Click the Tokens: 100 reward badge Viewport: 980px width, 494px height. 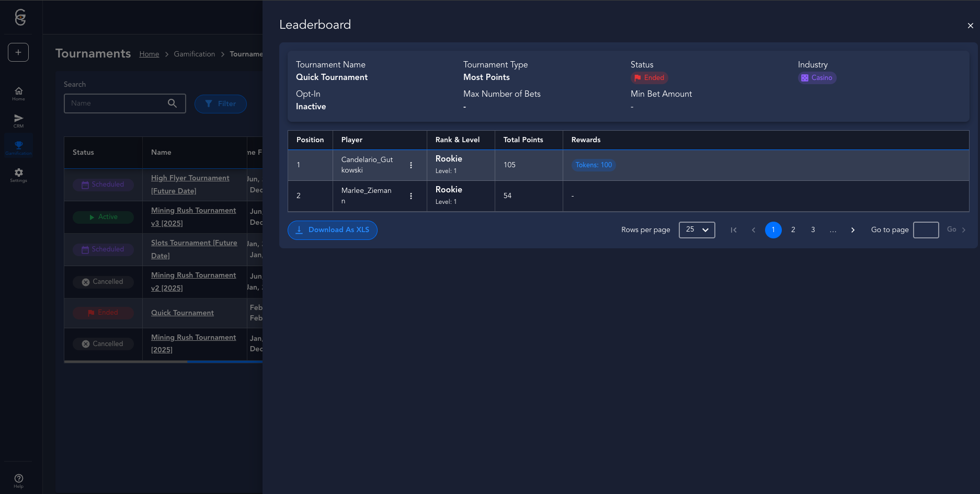(594, 165)
